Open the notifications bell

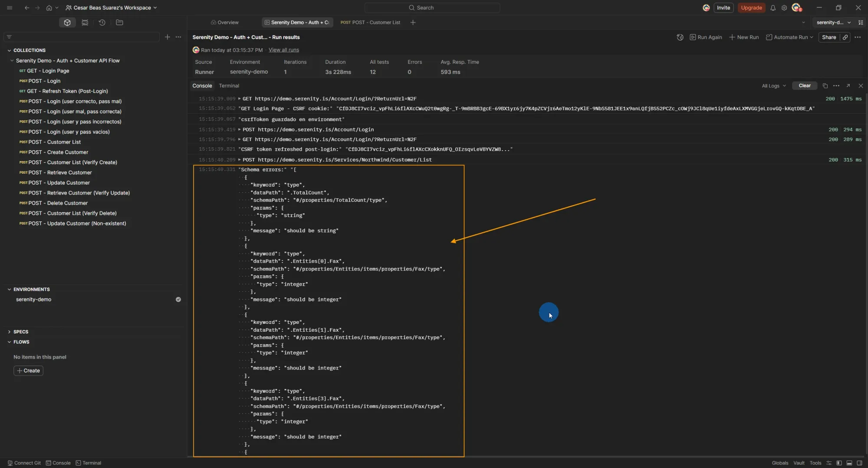[773, 8]
